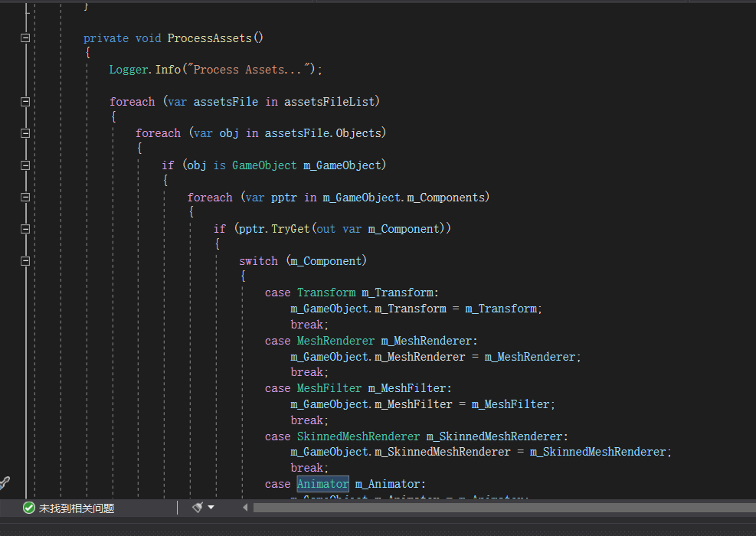Toggle outlining for the pptr.TryGet if block
The width and height of the screenshot is (756, 536).
coord(25,229)
